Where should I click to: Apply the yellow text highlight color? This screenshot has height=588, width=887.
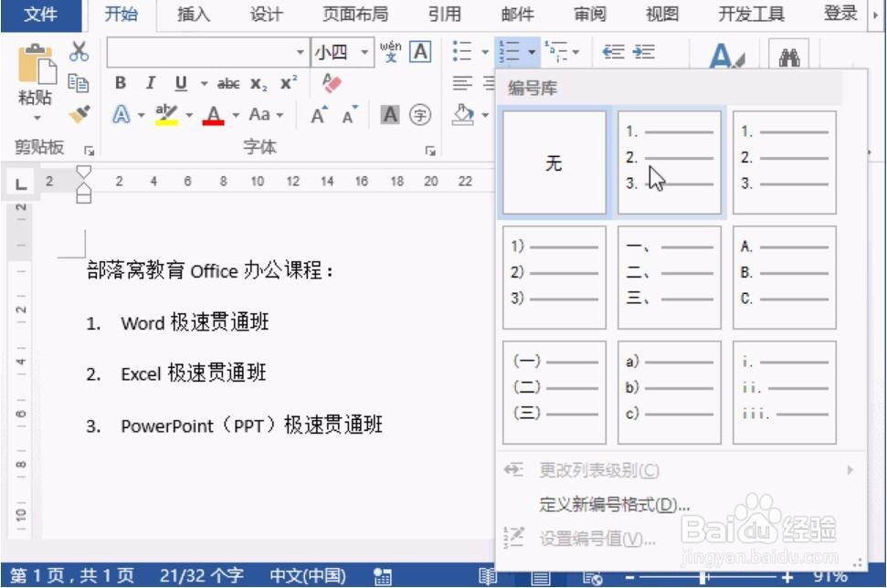pos(166,115)
